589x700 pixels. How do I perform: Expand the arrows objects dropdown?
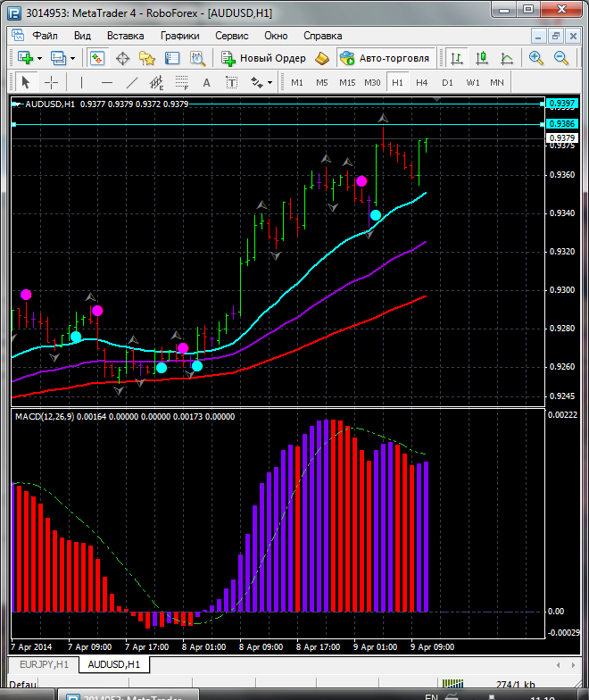(262, 82)
